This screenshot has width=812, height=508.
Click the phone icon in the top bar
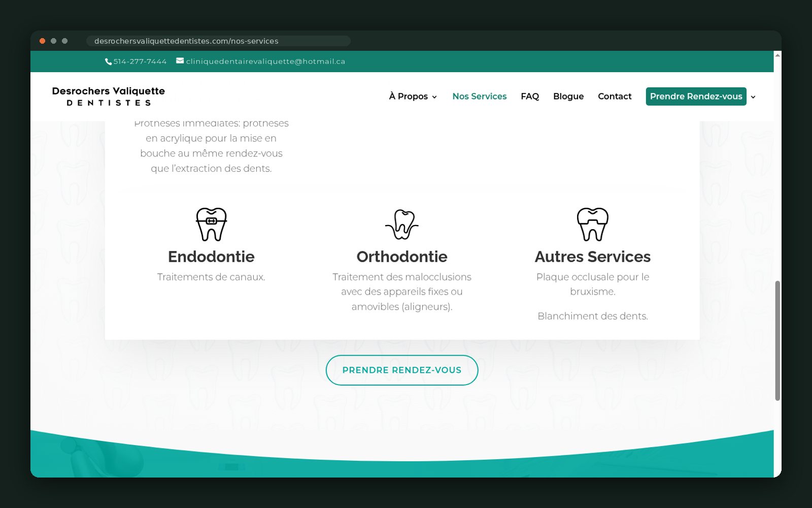[108, 61]
